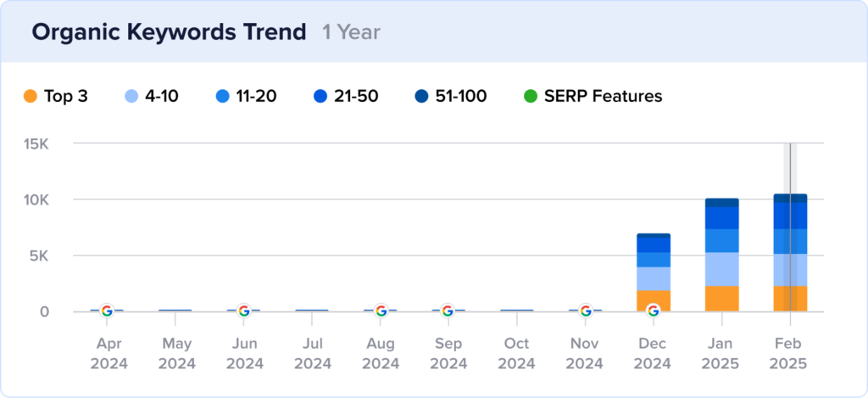Viewport: 868px width, 398px height.
Task: Click the '15K' y-axis label
Action: click(37, 143)
